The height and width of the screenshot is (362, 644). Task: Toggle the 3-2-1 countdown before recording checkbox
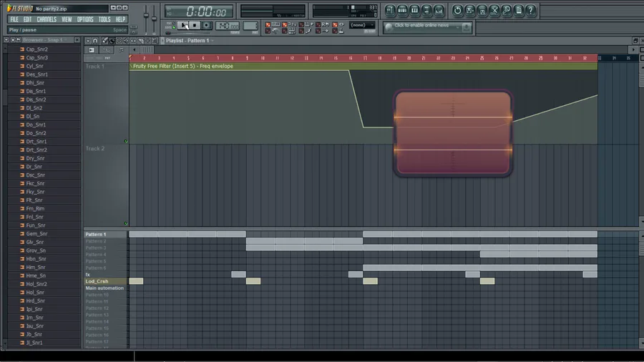tap(285, 24)
